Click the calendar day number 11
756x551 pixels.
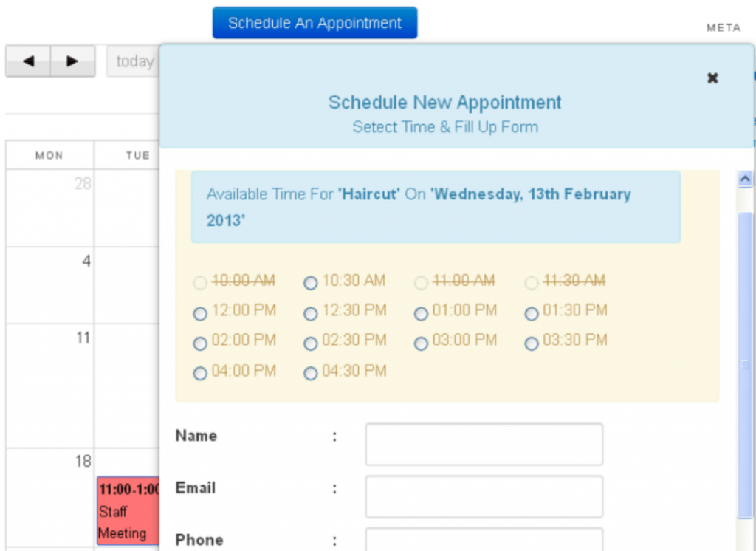(83, 338)
